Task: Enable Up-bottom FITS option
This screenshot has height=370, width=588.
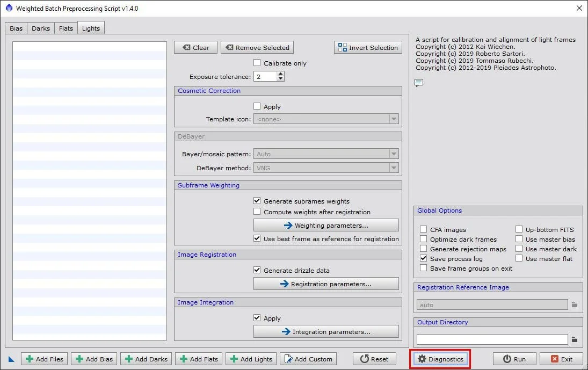Action: [x=519, y=229]
